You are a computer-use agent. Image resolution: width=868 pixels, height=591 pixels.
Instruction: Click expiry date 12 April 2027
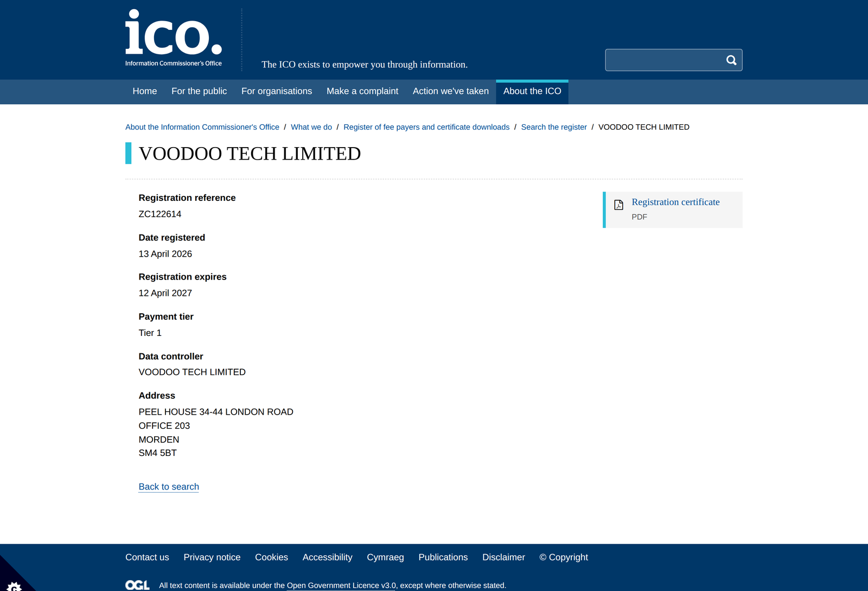(165, 293)
